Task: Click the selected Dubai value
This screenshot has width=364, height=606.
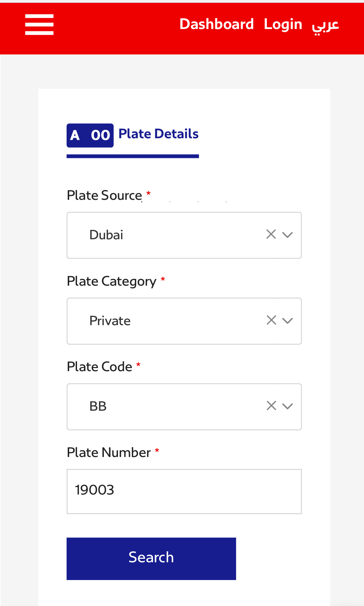Action: point(106,235)
